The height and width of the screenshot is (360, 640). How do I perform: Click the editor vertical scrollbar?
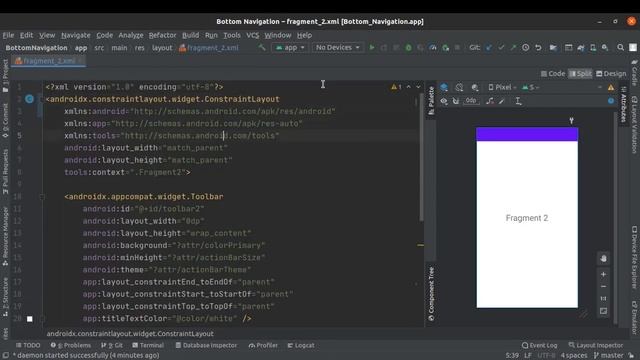point(421,159)
